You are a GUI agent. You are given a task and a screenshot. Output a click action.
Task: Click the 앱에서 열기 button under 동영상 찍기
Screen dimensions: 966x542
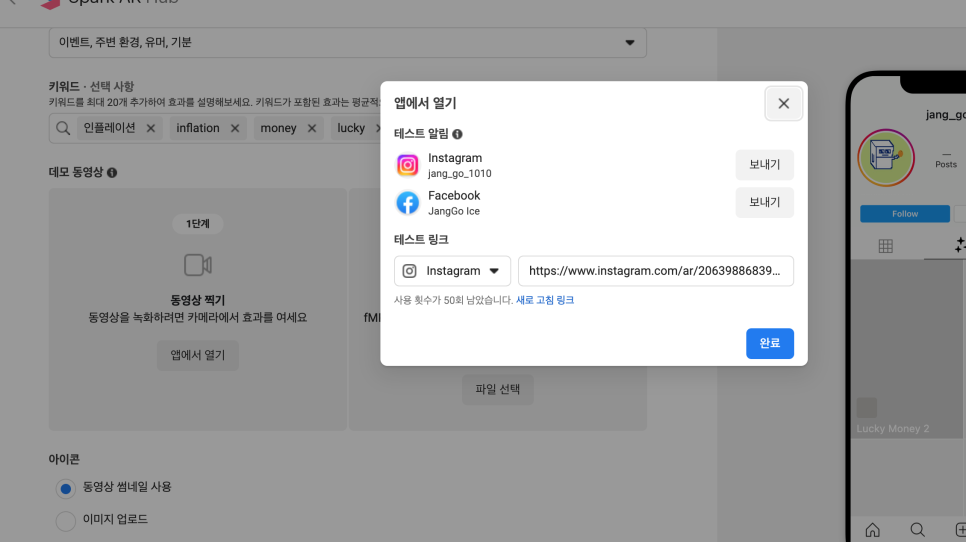(x=198, y=355)
